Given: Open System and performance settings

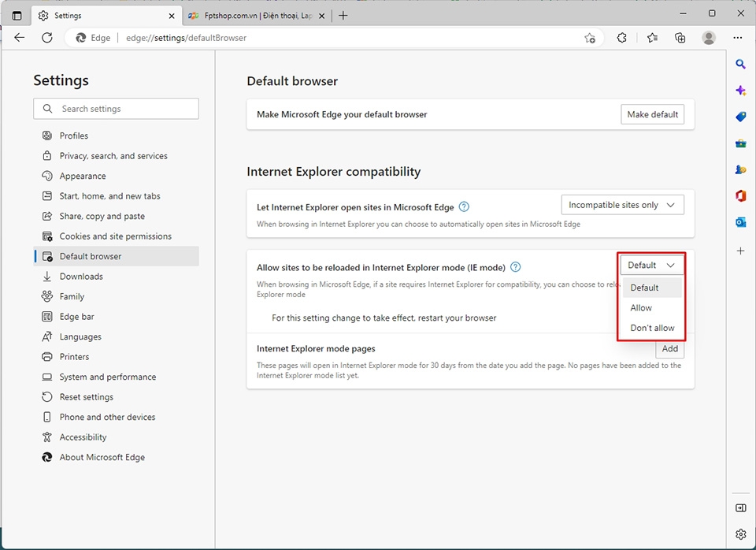Looking at the screenshot, I should coord(117,377).
